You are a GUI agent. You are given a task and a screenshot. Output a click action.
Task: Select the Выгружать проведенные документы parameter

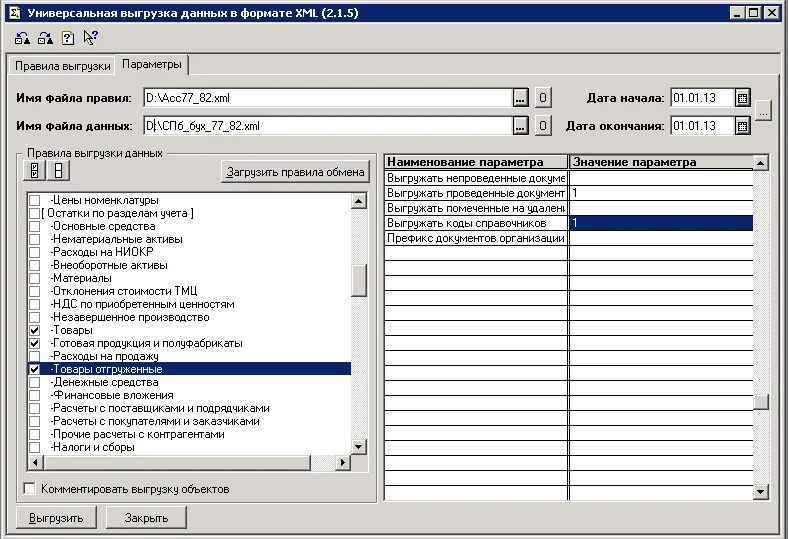(x=476, y=193)
